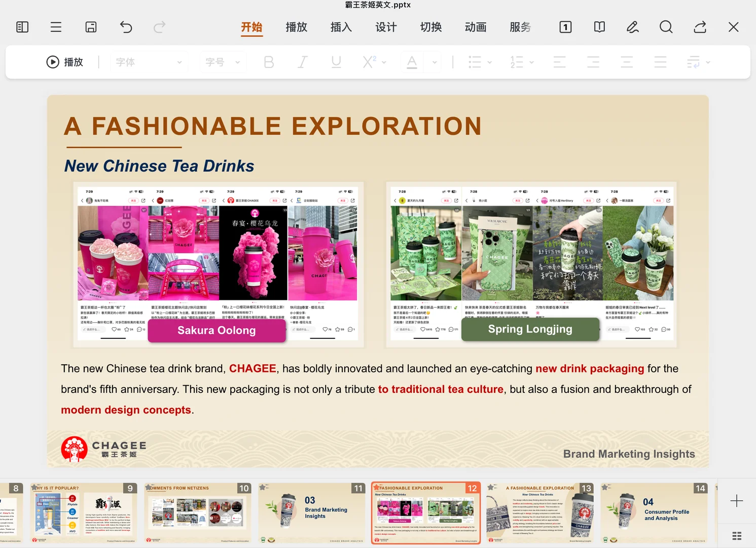Open the 字体 font dropdown

(x=149, y=62)
